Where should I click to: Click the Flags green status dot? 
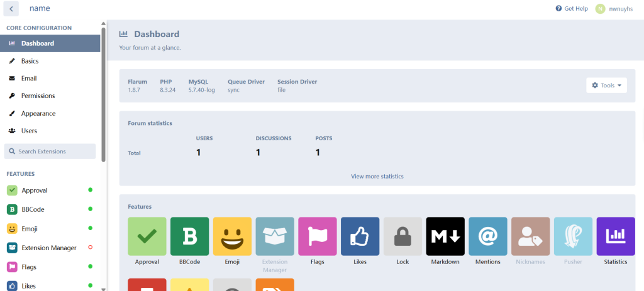pos(91,266)
